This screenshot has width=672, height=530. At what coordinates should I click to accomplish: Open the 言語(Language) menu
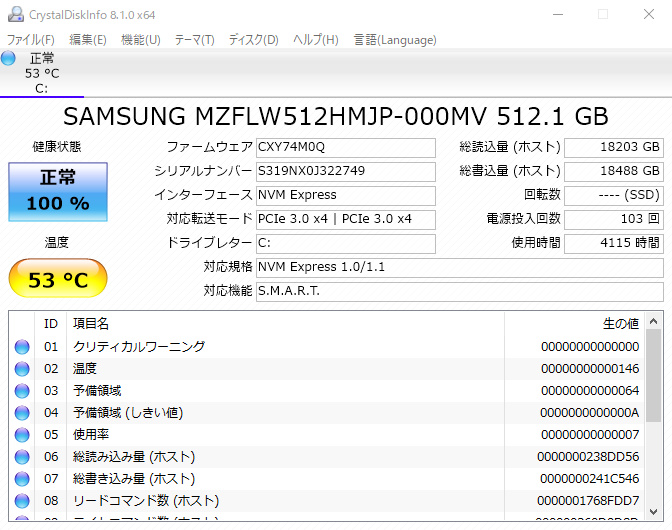(x=395, y=40)
